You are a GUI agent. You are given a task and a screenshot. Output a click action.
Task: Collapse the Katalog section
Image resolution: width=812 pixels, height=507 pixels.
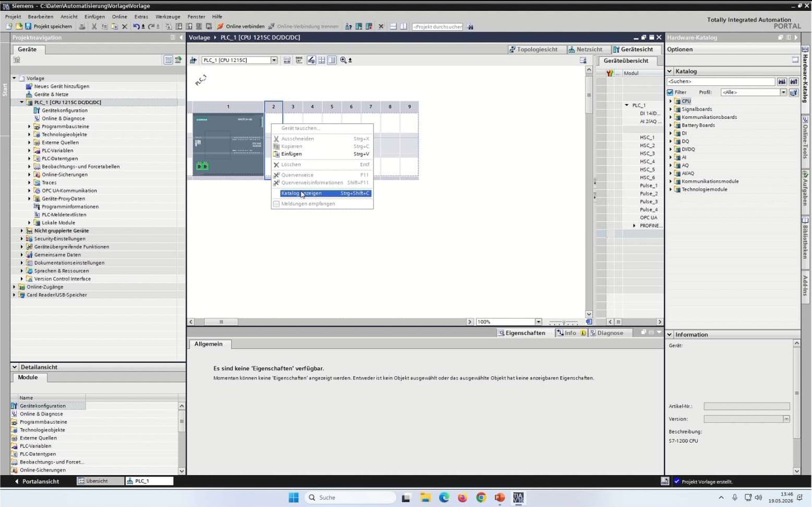click(x=670, y=71)
